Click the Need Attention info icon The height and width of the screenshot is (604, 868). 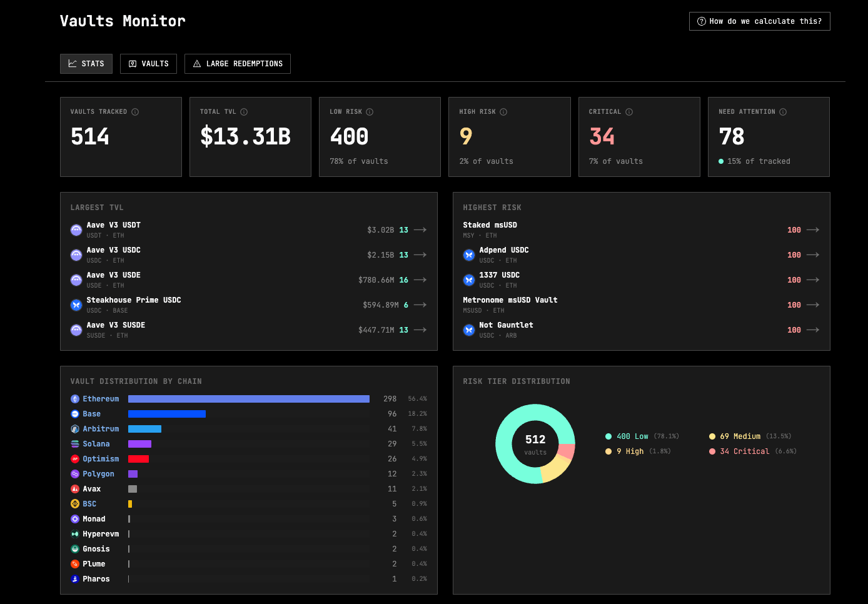click(783, 112)
